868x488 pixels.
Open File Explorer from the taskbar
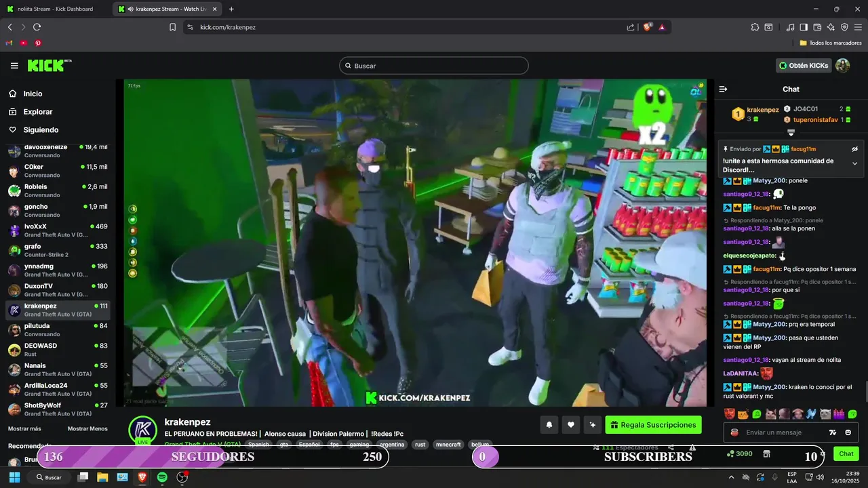tap(102, 477)
